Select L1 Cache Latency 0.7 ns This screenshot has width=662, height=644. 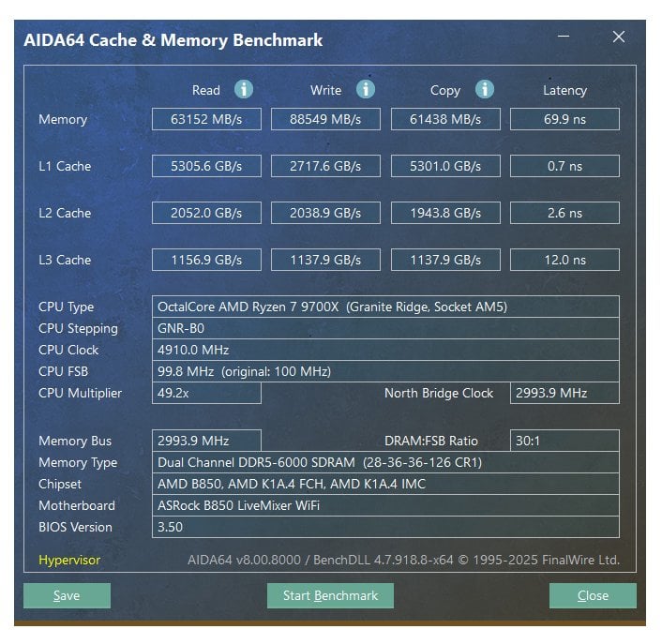coord(564,166)
